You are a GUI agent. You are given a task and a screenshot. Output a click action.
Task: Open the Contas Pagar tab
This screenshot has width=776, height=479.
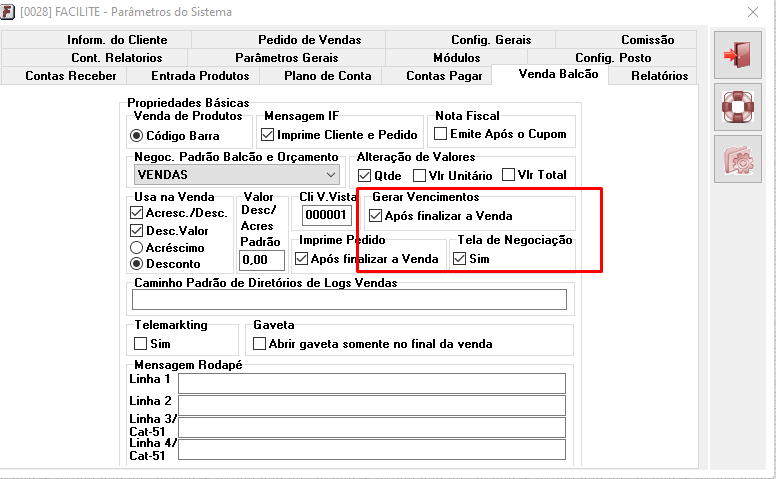(436, 76)
